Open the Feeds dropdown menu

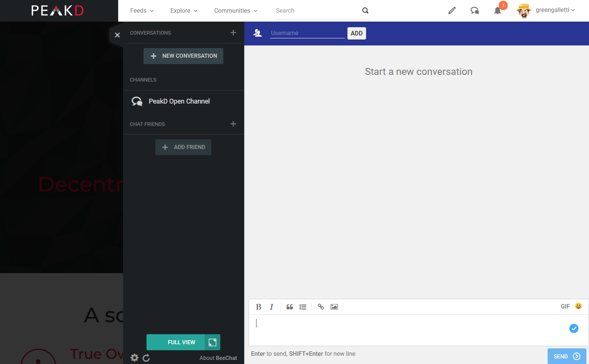click(x=142, y=10)
